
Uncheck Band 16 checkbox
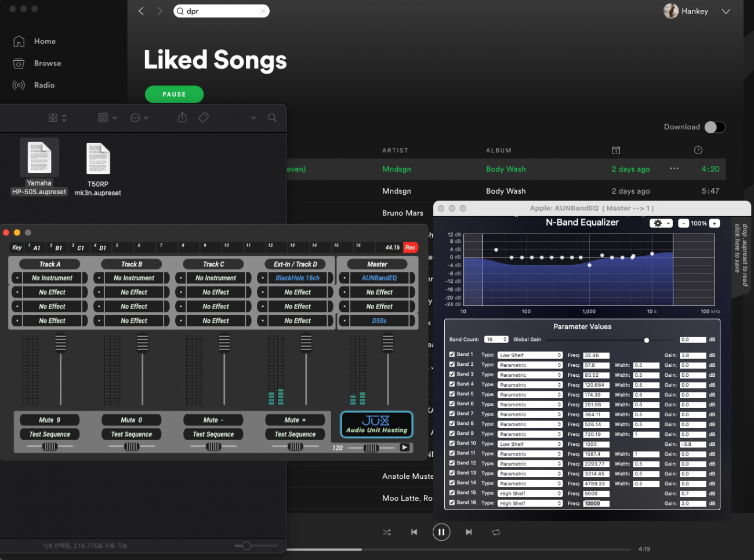pos(452,502)
